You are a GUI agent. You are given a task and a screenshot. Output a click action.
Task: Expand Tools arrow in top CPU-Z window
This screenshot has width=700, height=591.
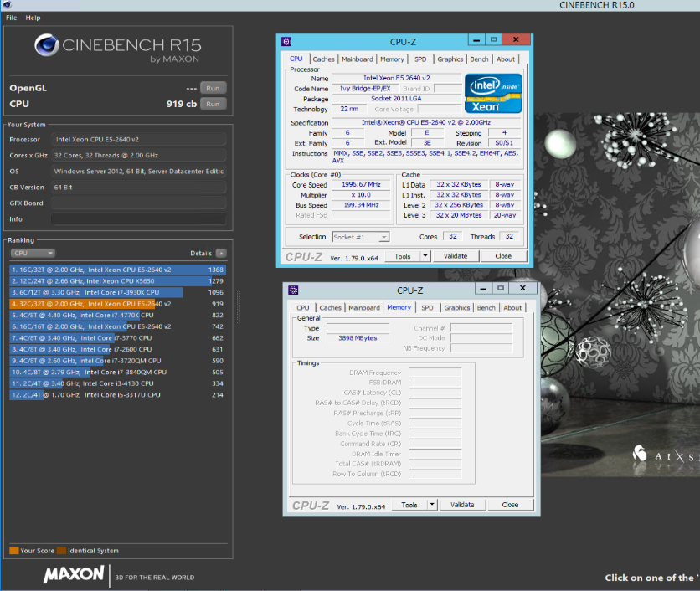[x=425, y=256]
